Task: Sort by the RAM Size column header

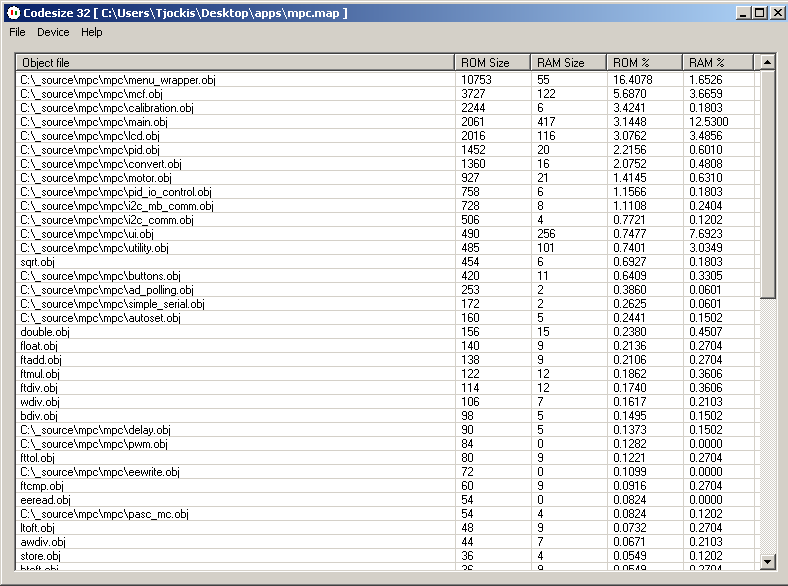Action: point(568,62)
